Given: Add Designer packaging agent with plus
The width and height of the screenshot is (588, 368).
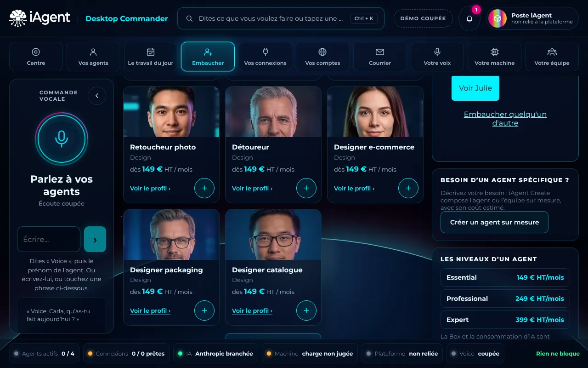Looking at the screenshot, I should point(204,310).
